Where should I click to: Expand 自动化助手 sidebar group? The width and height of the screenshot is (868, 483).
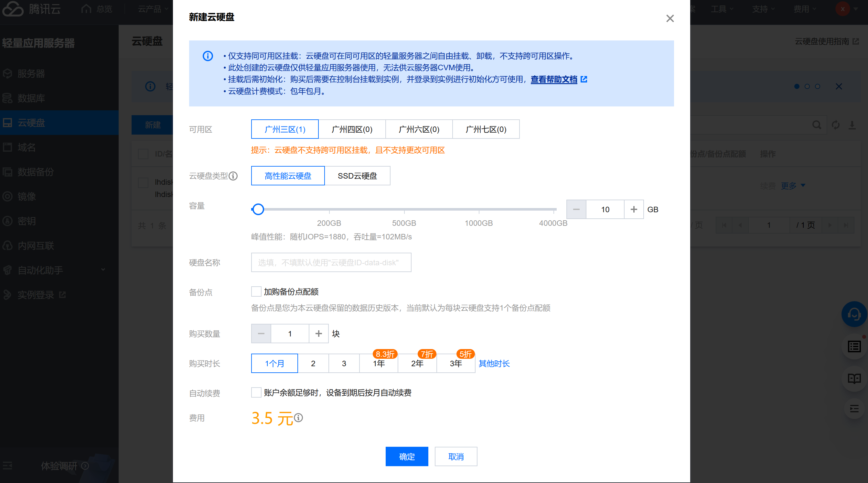coord(59,270)
